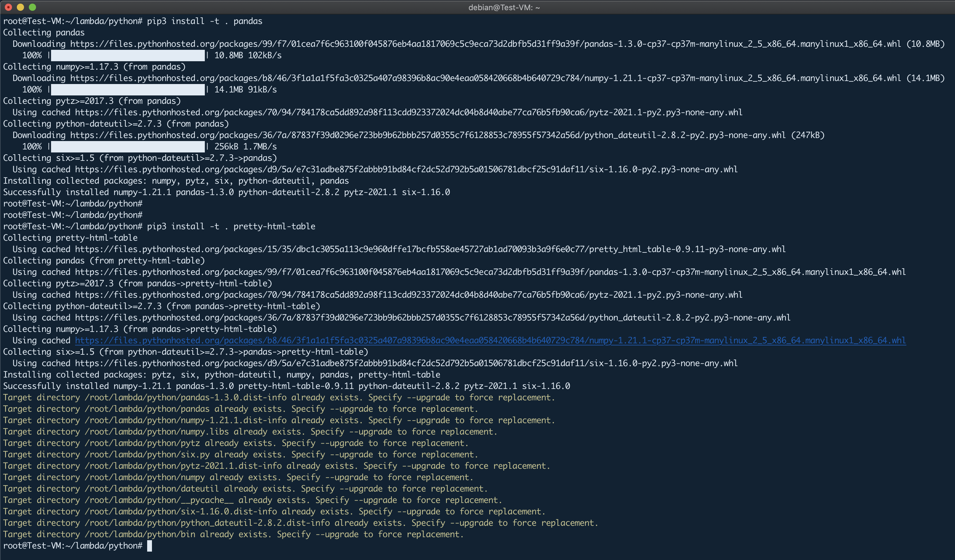This screenshot has width=955, height=560.
Task: Click the pretty_html_table cached wheel URL
Action: [430, 249]
